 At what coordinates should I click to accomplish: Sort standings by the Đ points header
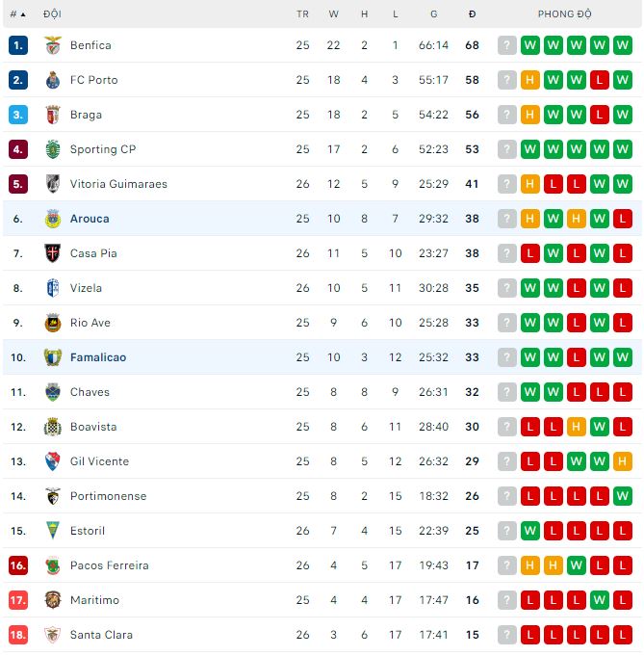(472, 14)
